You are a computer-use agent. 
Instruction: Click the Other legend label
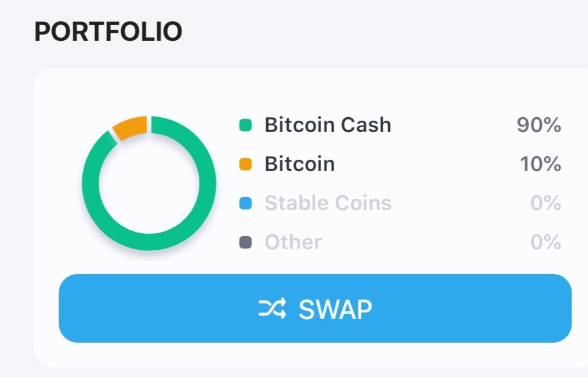tap(293, 242)
